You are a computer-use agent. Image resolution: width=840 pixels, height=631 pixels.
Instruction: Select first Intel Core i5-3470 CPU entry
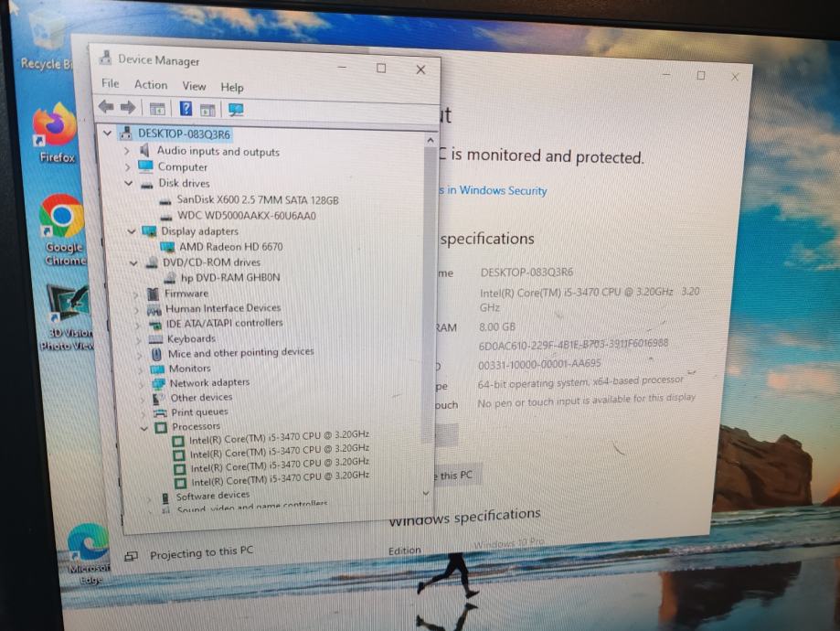pyautogui.click(x=279, y=437)
